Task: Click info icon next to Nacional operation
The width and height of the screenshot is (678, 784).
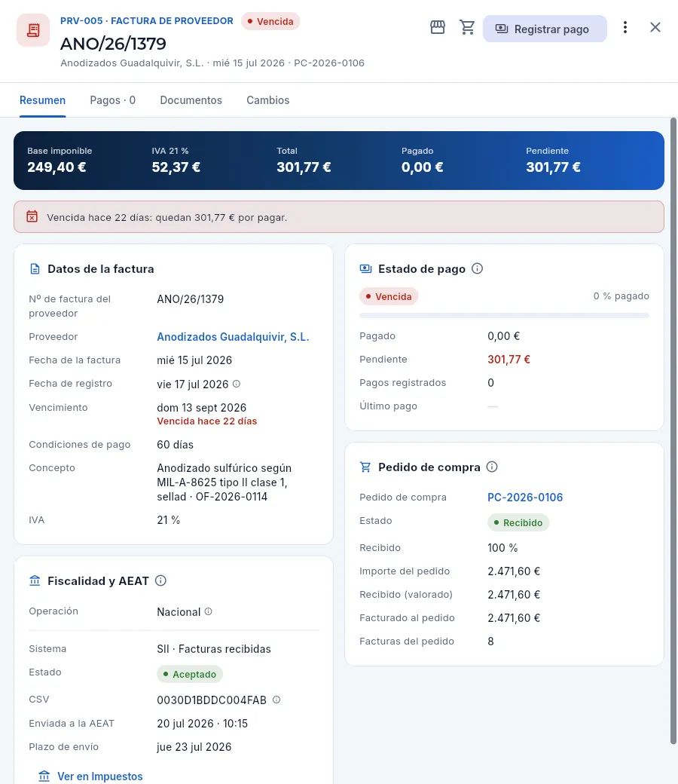Action: point(209,611)
